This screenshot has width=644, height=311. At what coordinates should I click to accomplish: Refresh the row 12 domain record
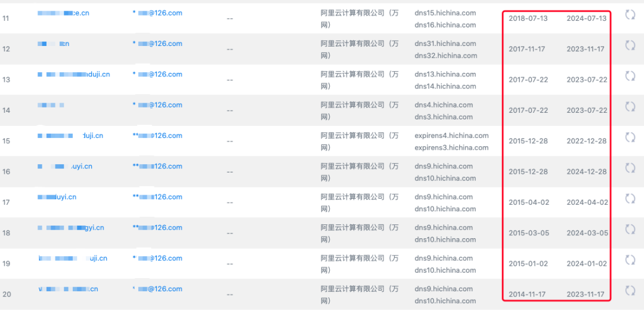[630, 45]
